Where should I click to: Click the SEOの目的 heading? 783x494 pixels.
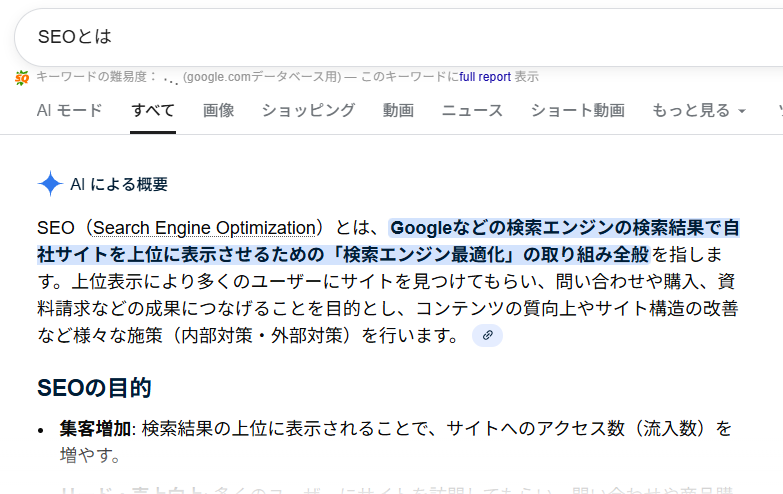point(94,387)
